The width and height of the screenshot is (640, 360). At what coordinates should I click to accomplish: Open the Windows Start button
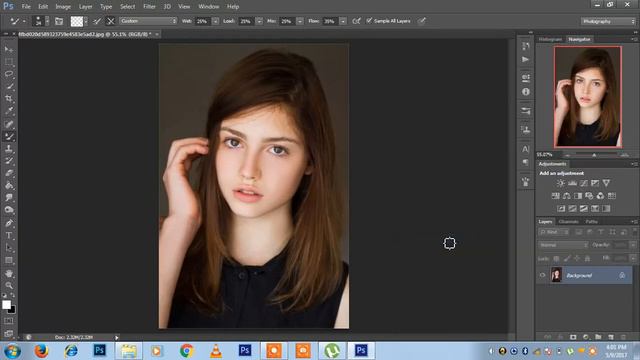12,351
